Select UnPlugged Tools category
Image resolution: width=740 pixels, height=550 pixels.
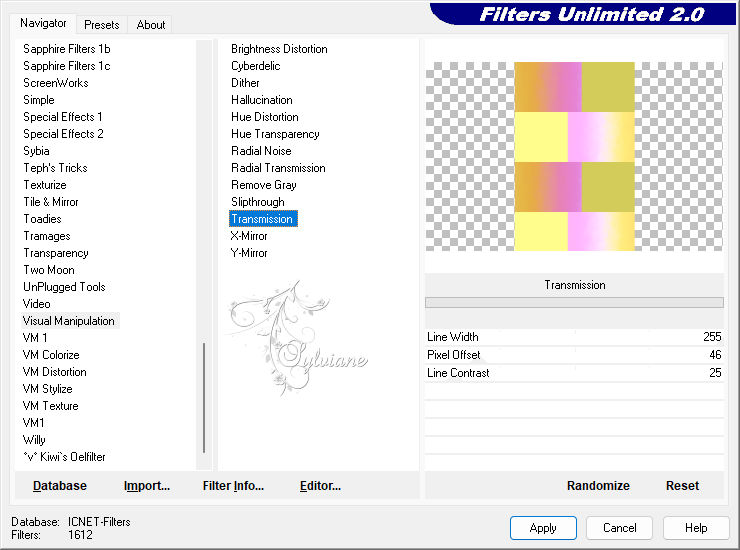click(x=64, y=287)
